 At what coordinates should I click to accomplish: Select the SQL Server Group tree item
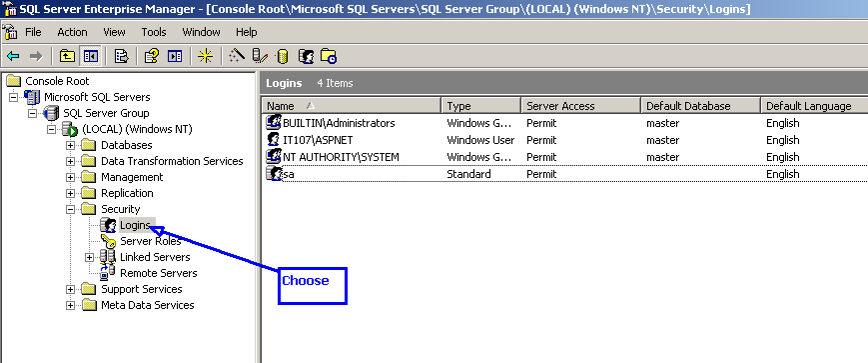pos(106,113)
